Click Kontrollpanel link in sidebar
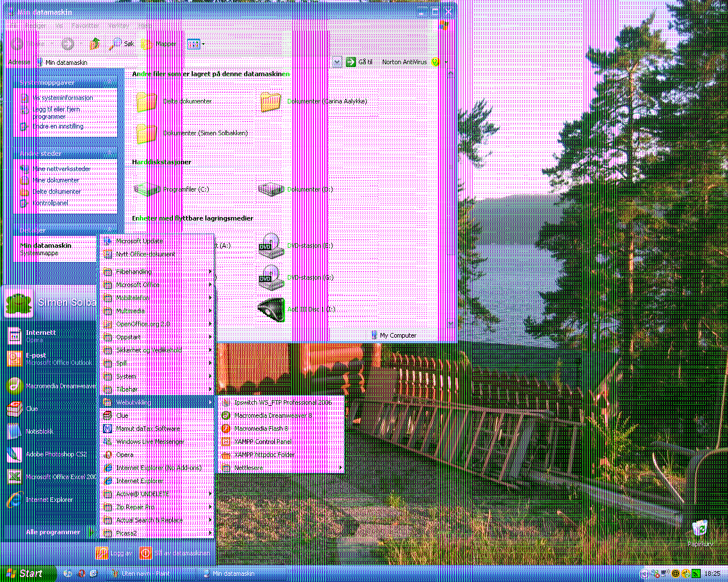 [x=45, y=203]
